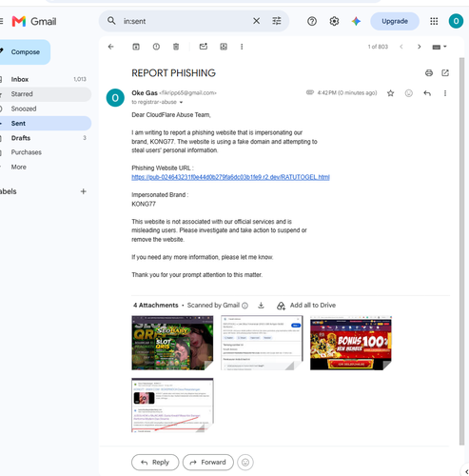Open Gmail support help icon
The image size is (469, 476).
tap(312, 21)
